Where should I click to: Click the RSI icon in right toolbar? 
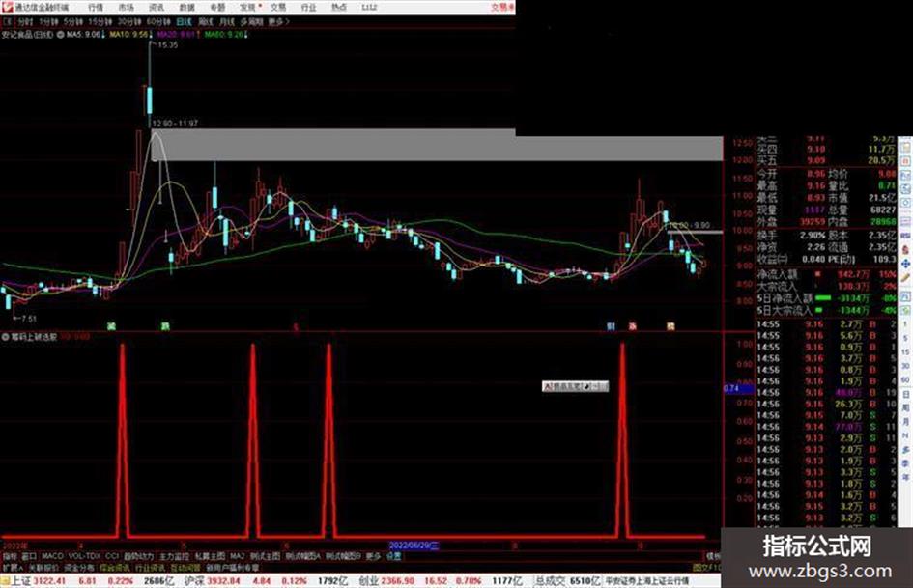(905, 236)
